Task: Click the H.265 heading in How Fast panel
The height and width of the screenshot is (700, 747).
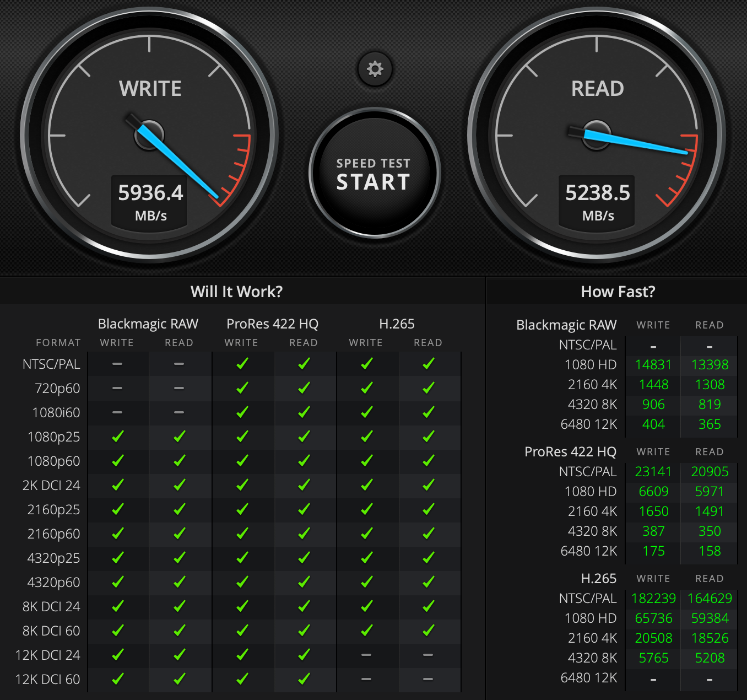Action: point(599,579)
